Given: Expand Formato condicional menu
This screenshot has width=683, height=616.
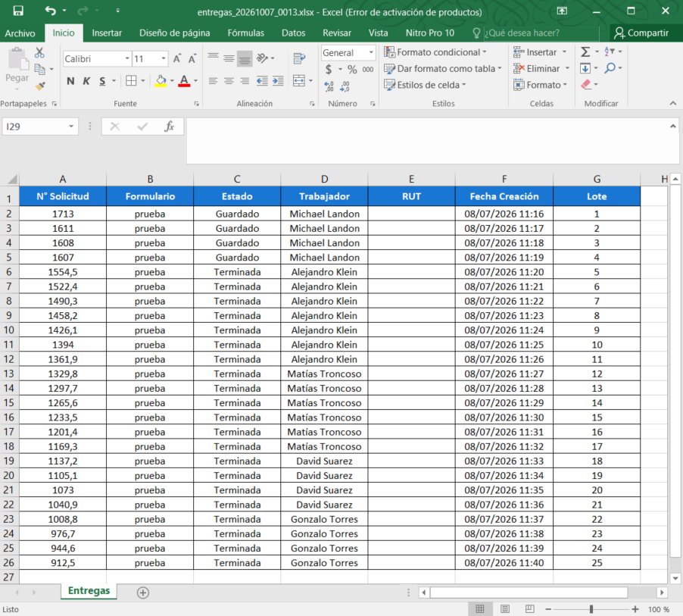Looking at the screenshot, I should pos(435,52).
